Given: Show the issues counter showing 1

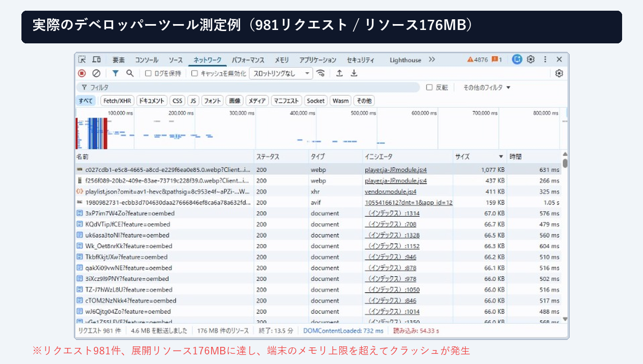Looking at the screenshot, I should point(497,60).
